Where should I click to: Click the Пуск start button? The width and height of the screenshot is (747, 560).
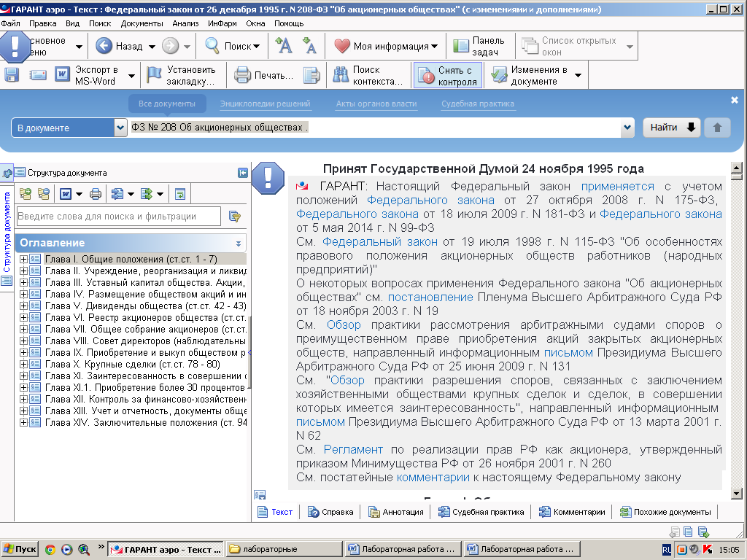coord(20,550)
